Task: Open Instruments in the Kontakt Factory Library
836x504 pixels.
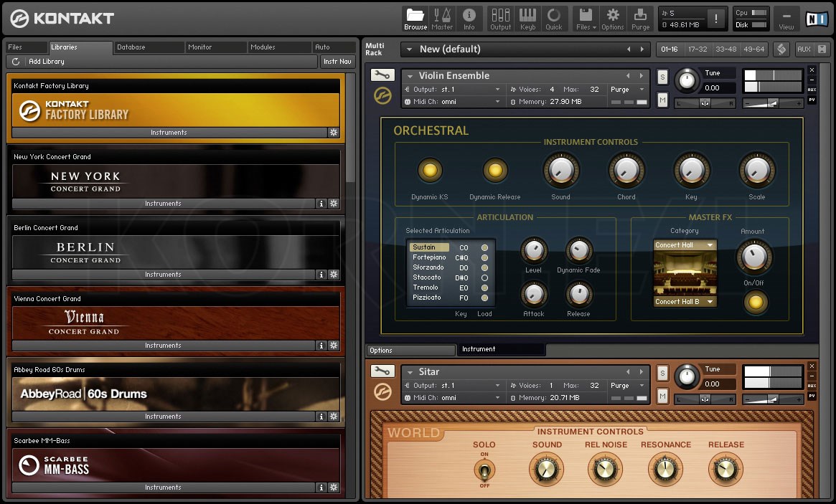Action: [170, 133]
